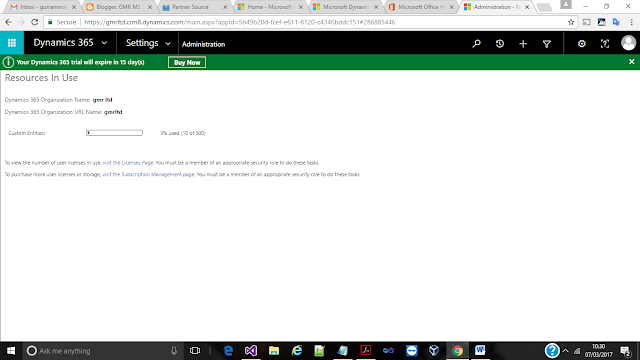Click the Google Translate extension icon
The height and width of the screenshot is (360, 640).
click(616, 22)
